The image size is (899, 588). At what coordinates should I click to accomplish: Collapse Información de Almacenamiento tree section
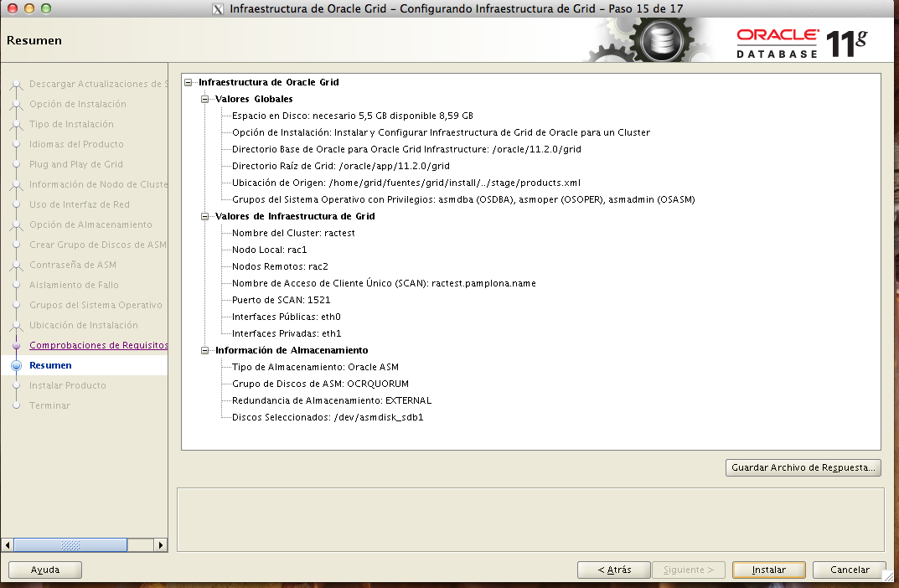click(204, 351)
